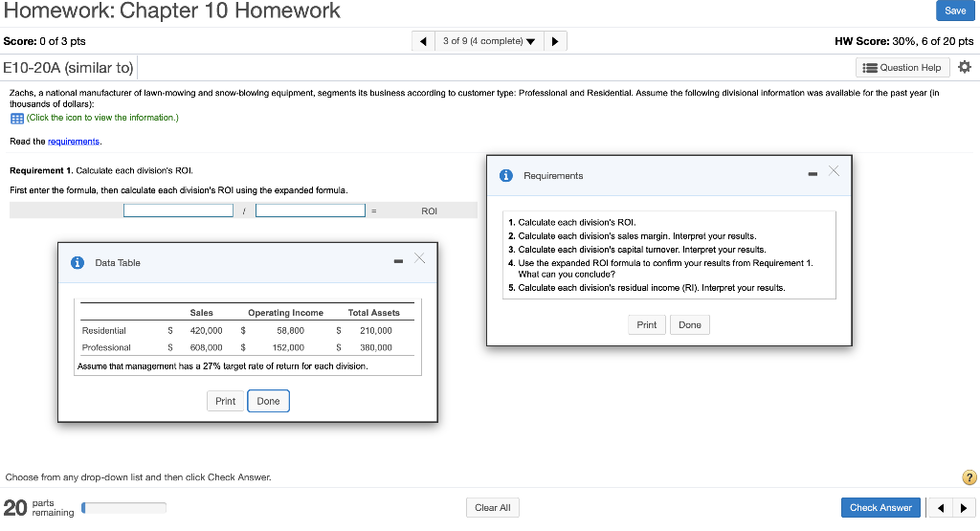Open the question selector dropdown
Screen dimensions: 980x531
pyautogui.click(x=489, y=41)
